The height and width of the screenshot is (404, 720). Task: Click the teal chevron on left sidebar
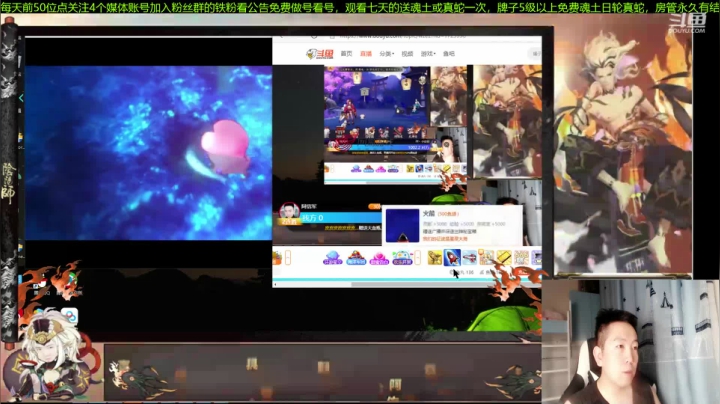pos(21,98)
